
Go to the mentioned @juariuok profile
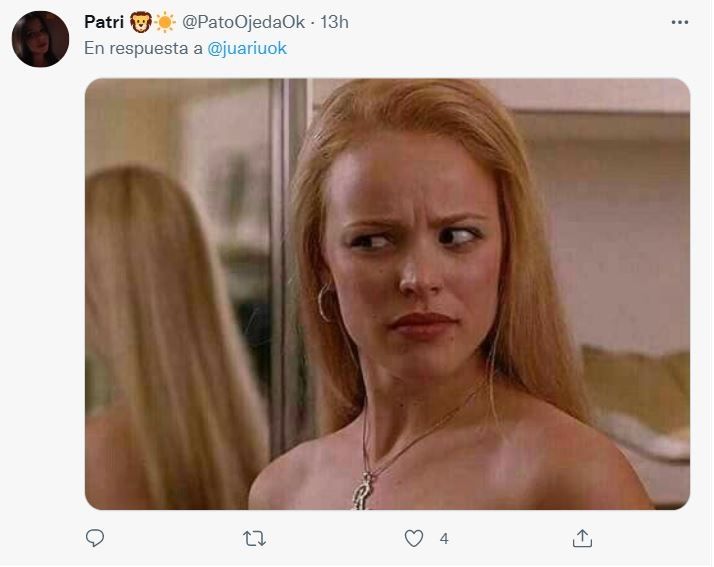(247, 49)
